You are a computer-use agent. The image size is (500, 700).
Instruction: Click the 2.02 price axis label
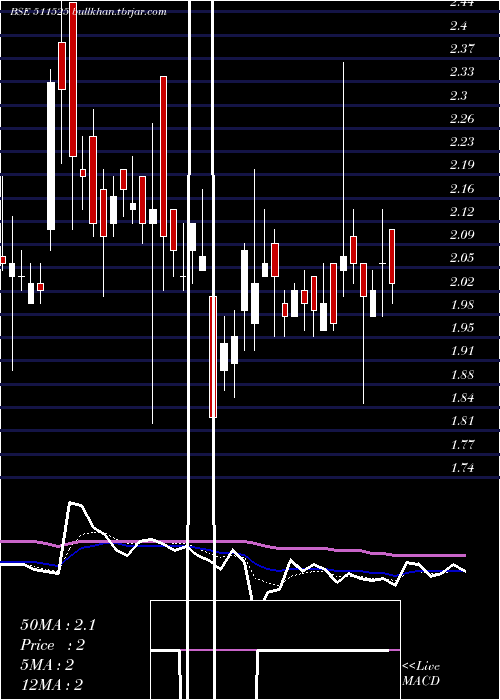point(462,281)
